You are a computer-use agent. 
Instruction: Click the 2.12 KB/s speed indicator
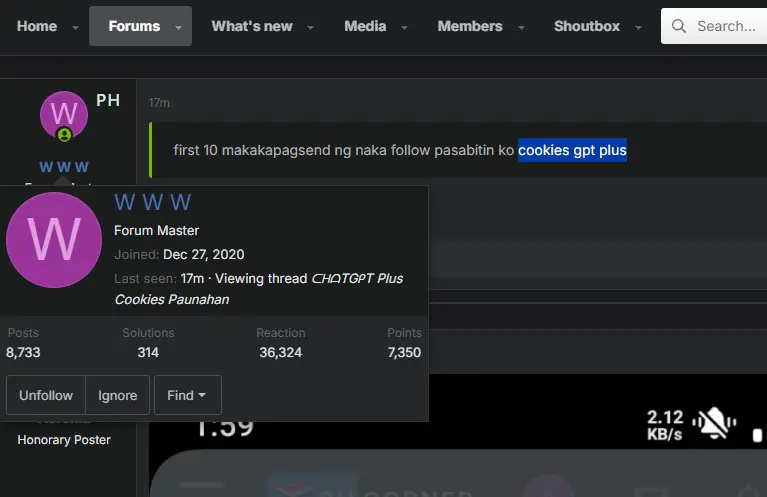(665, 425)
